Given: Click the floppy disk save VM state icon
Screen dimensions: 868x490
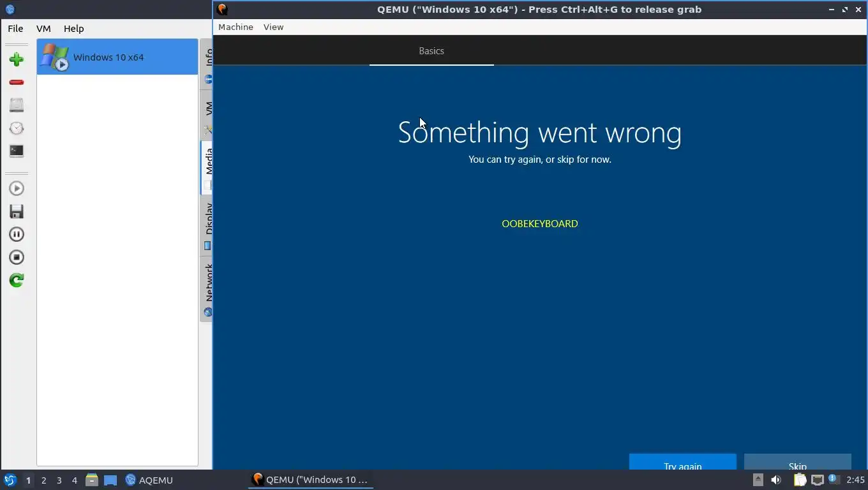Looking at the screenshot, I should point(17,211).
